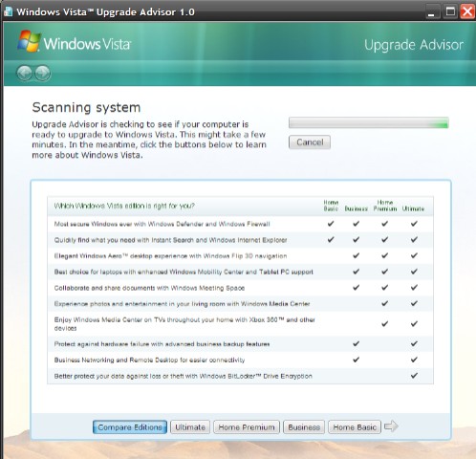This screenshot has width=476, height=459.
Task: Click the 'Business' column header
Action: coord(356,208)
